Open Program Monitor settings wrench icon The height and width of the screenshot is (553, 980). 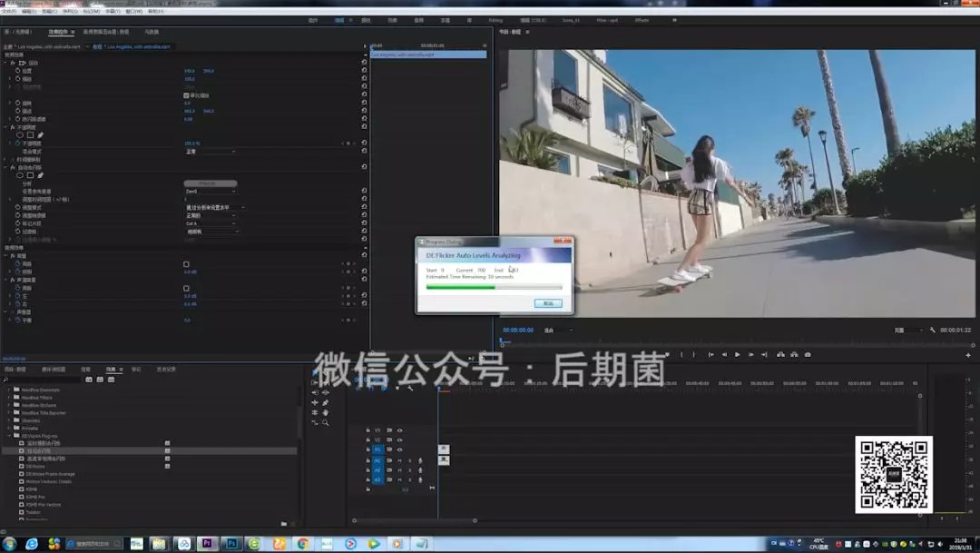point(932,330)
